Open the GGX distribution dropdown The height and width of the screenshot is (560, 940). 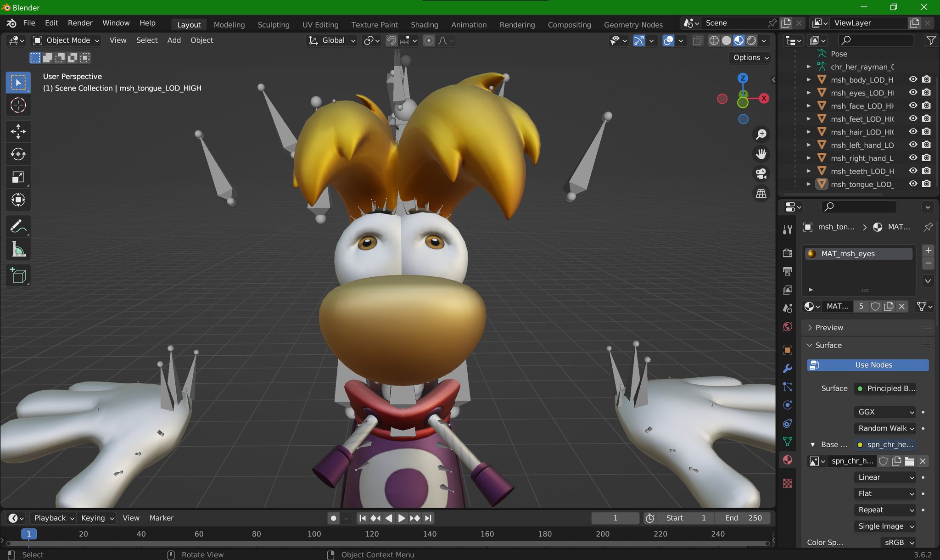(x=884, y=412)
